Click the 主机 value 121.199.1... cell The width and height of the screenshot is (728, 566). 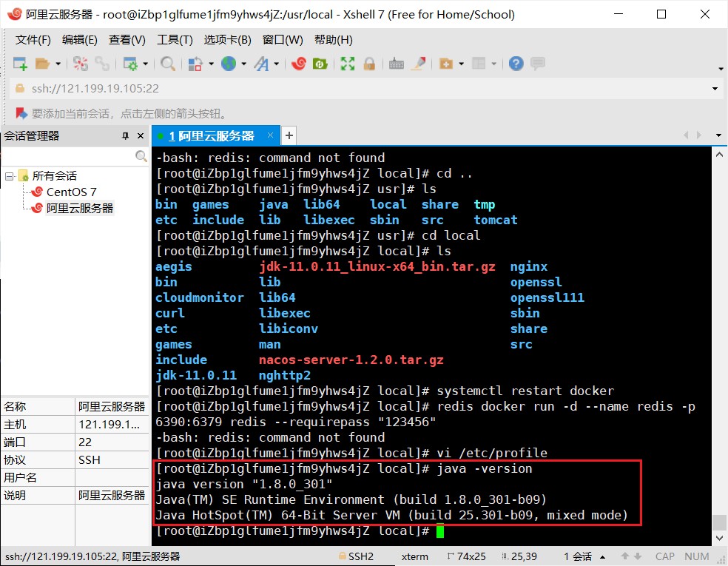pos(112,425)
